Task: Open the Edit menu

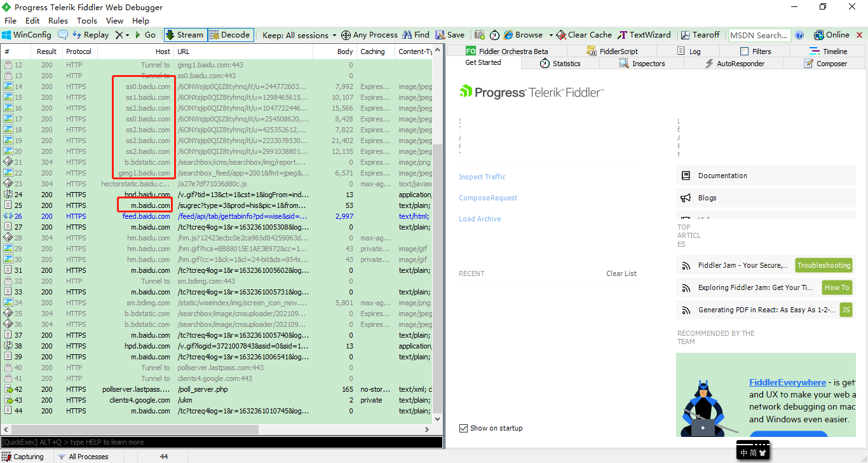Action: (32, 21)
